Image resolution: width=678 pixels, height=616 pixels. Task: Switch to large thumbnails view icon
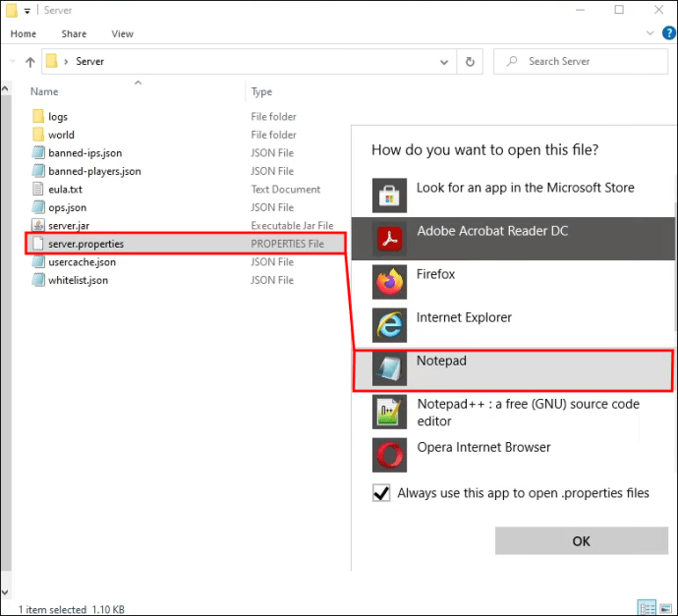point(665,608)
